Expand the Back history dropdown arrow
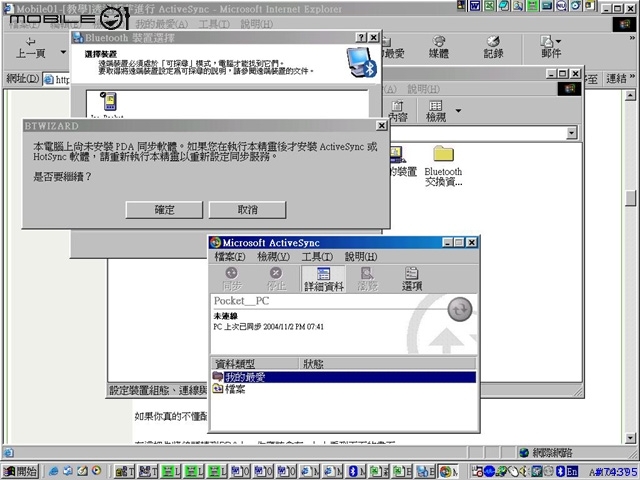Viewport: 640px width, 480px height. pyautogui.click(x=63, y=52)
